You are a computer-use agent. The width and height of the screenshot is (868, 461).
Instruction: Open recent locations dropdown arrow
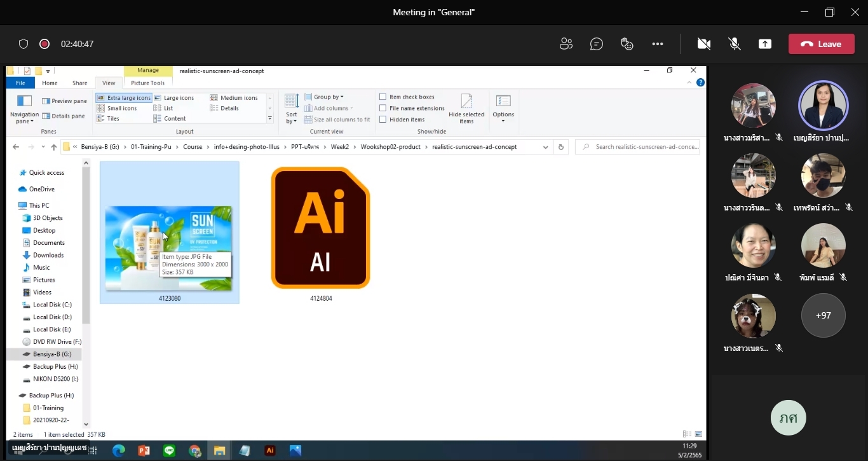click(44, 147)
